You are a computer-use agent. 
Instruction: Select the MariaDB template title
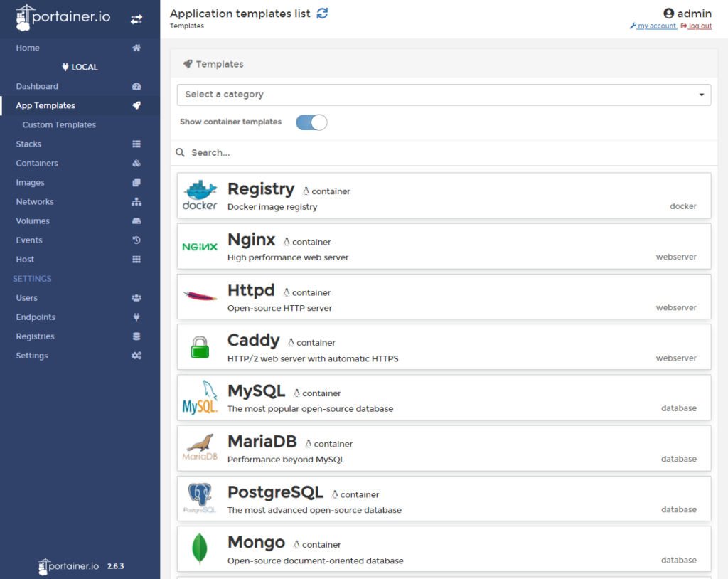point(262,442)
